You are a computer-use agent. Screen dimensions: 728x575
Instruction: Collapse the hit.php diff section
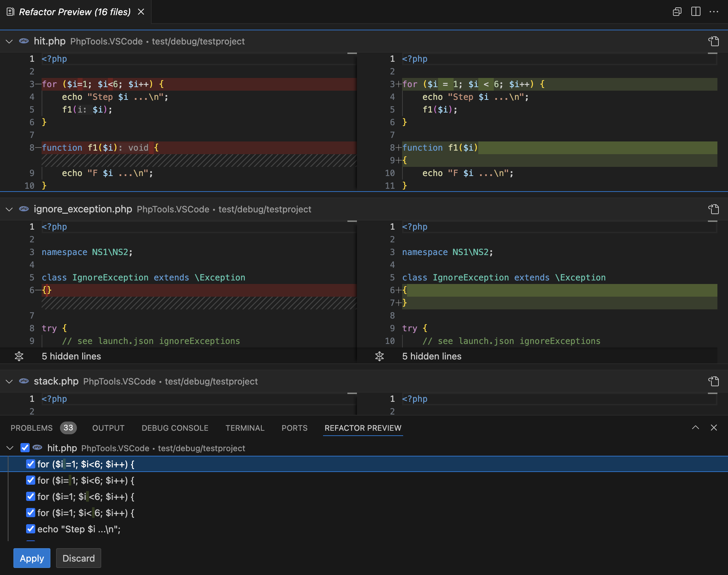(x=9, y=41)
